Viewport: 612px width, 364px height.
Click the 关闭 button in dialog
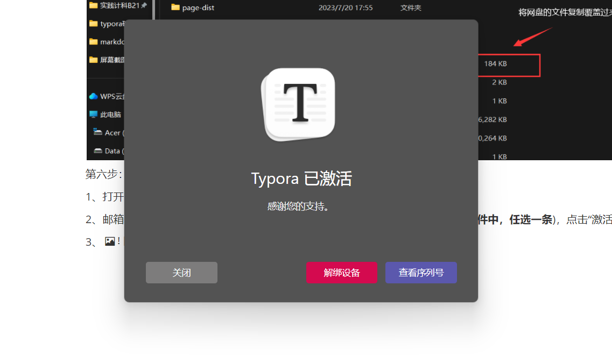pyautogui.click(x=181, y=273)
